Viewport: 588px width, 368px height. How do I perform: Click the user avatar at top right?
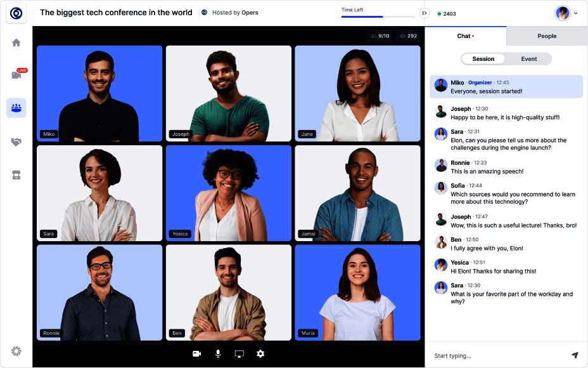[563, 13]
